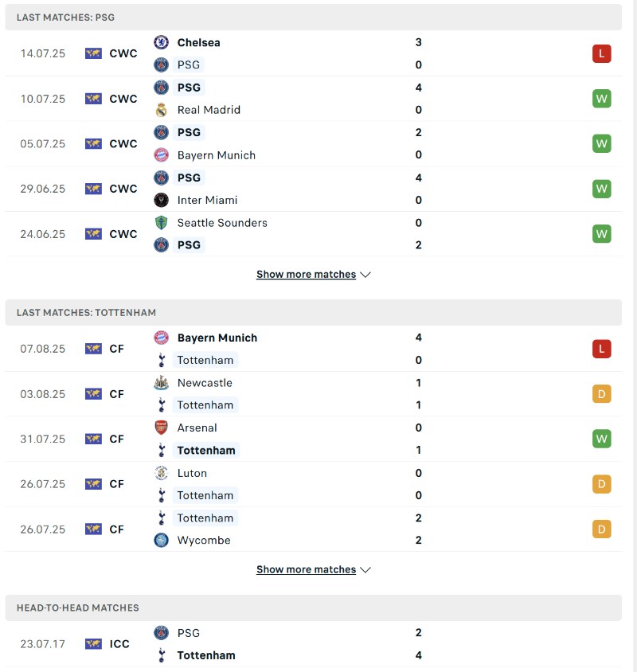The height and width of the screenshot is (672, 637).
Task: Select the HEAD-TO-HEAD MATCHES section header
Action: click(x=76, y=608)
